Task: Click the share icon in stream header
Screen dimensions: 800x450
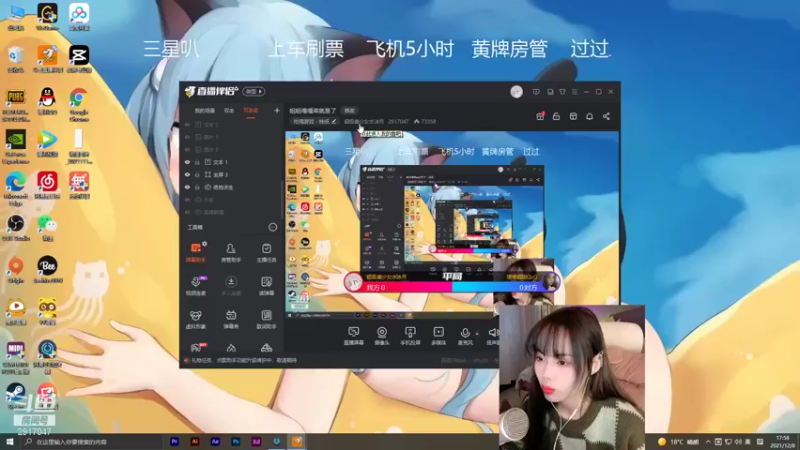Action: 606,116
